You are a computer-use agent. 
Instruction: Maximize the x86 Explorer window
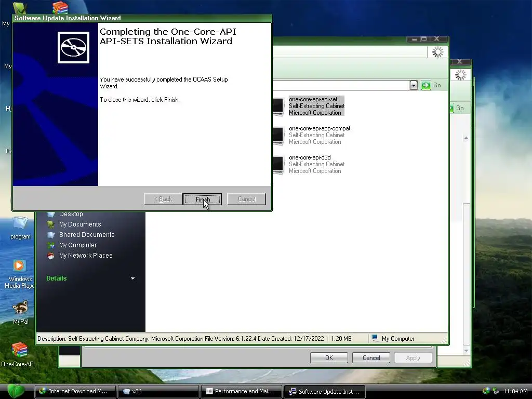tap(424, 39)
